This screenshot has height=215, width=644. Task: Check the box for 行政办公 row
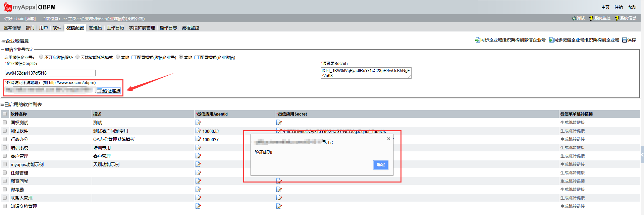click(5, 139)
